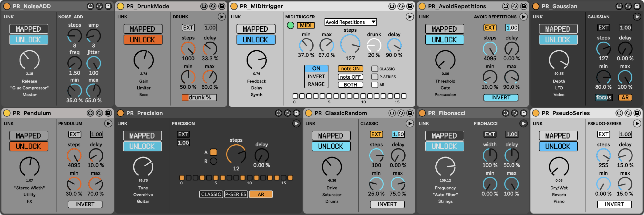
Task: Open PR_NoiseADD in the Max editor
Action: (90, 6)
